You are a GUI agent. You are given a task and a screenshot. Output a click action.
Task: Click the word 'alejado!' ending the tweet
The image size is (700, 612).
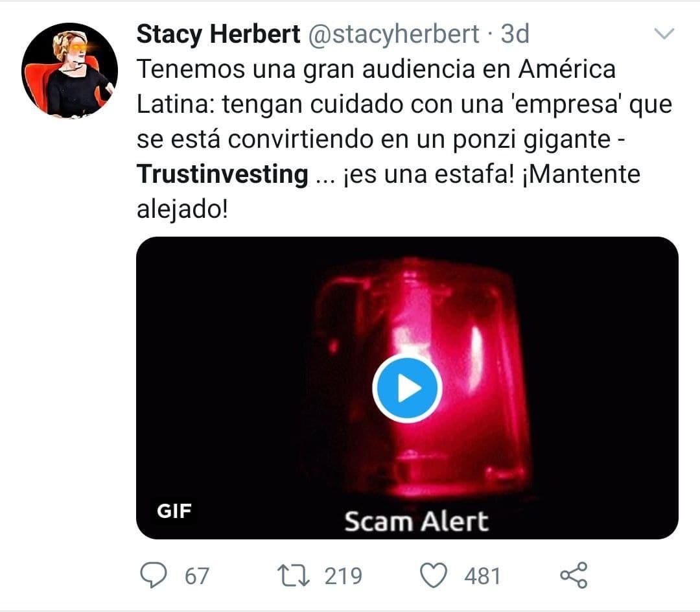182,209
